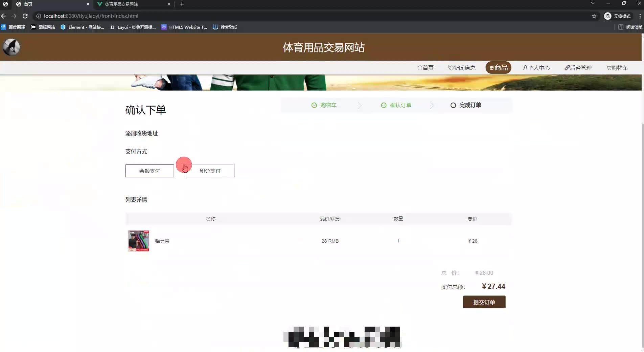
Task: Open 新闻信息 in the navigation bar
Action: click(462, 68)
